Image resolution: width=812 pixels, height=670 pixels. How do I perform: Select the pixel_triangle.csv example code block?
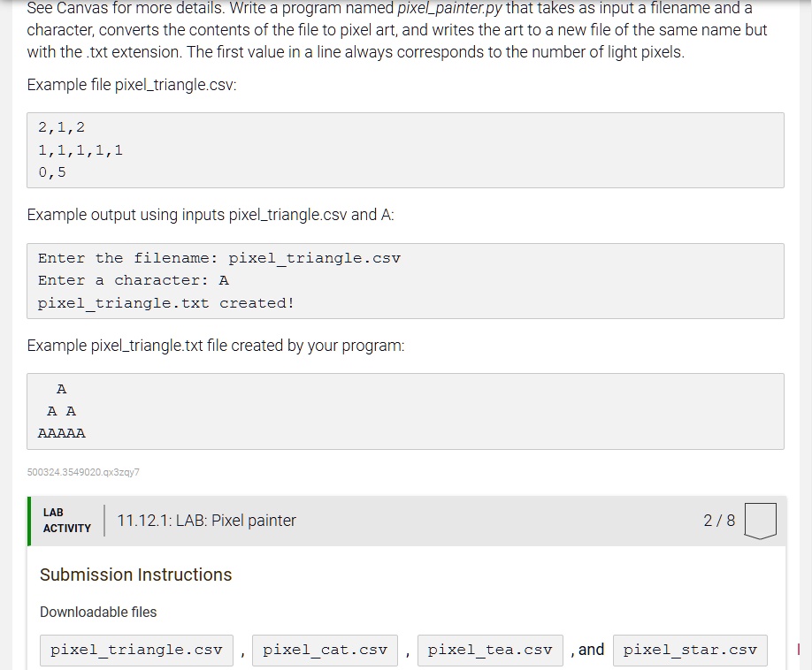404,149
